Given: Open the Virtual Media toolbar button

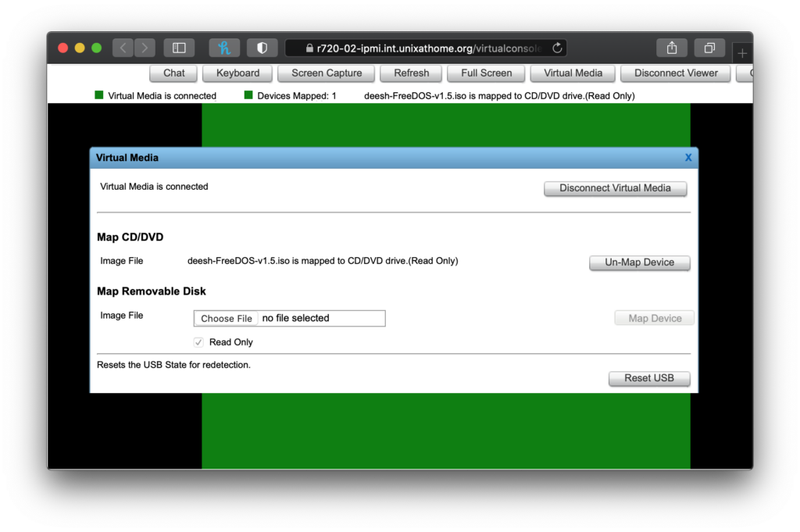Looking at the screenshot, I should pyautogui.click(x=573, y=73).
